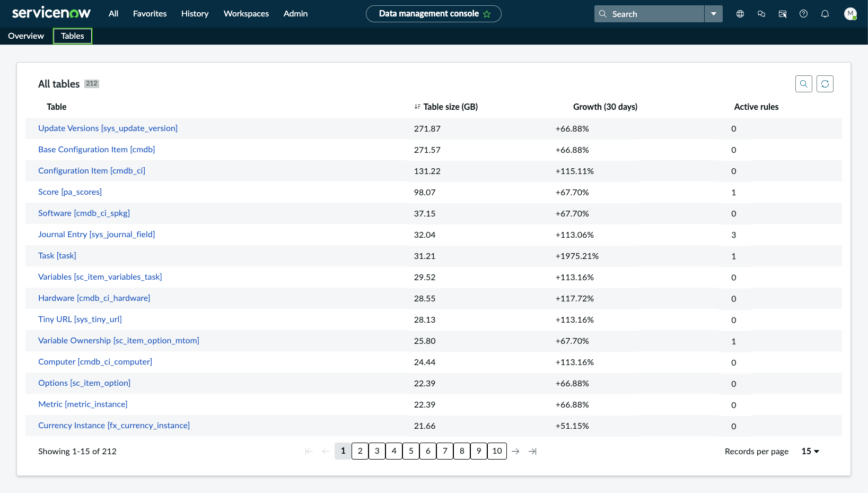The height and width of the screenshot is (493, 868).
Task: Click the Showing 1-15 of 212 text
Action: point(77,451)
